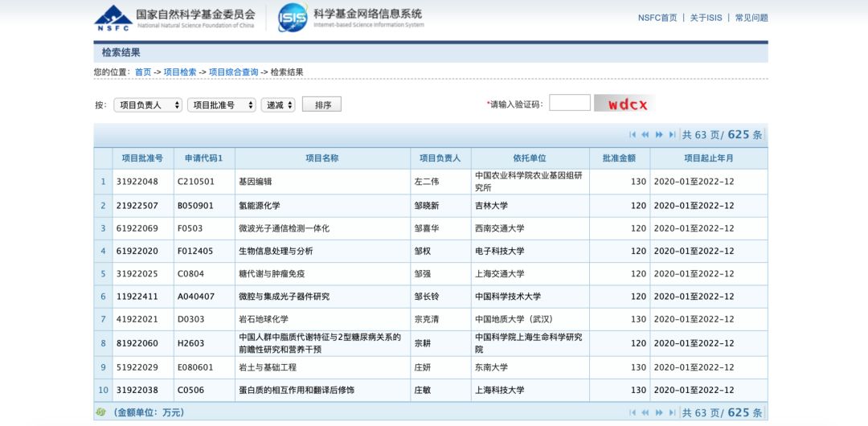Viewport: 868px width, 426px height.
Task: Expand the 递减 order dropdown
Action: [278, 105]
